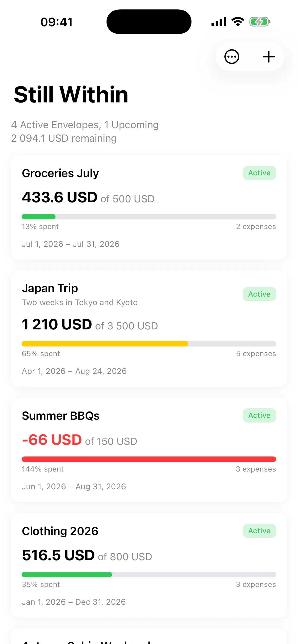Select the Summer BBQs envelope title

(x=61, y=416)
